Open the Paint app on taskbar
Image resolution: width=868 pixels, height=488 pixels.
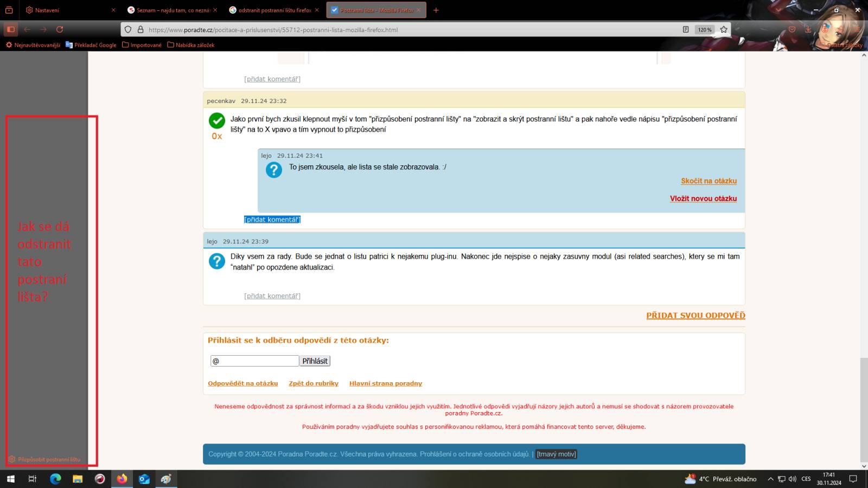(x=166, y=479)
